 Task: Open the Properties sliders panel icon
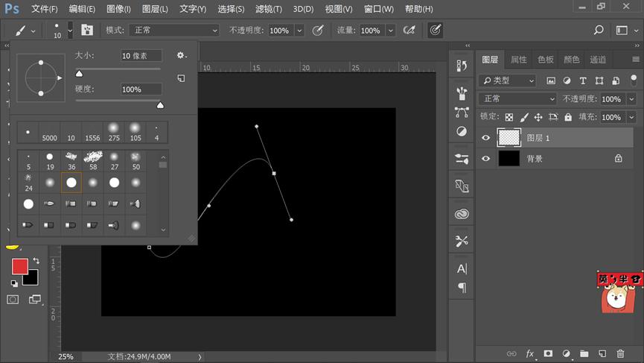pos(462,159)
